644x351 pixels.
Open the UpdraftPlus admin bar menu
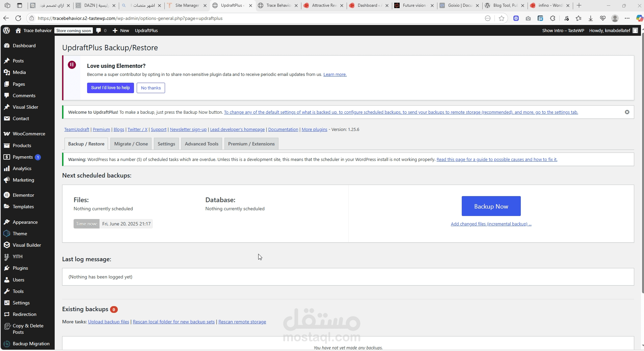(x=146, y=30)
